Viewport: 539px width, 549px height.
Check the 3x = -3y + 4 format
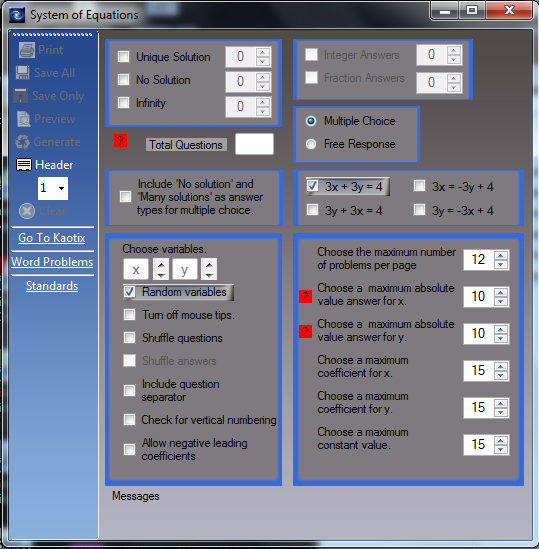[x=419, y=186]
